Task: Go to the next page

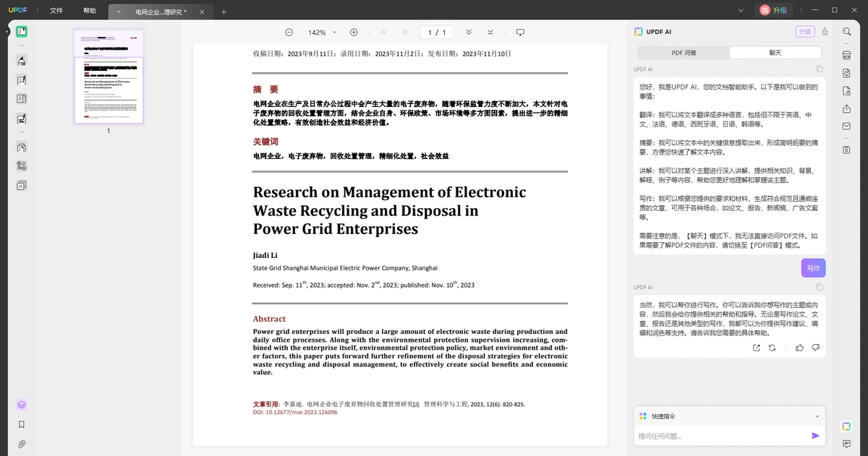Action: [469, 33]
